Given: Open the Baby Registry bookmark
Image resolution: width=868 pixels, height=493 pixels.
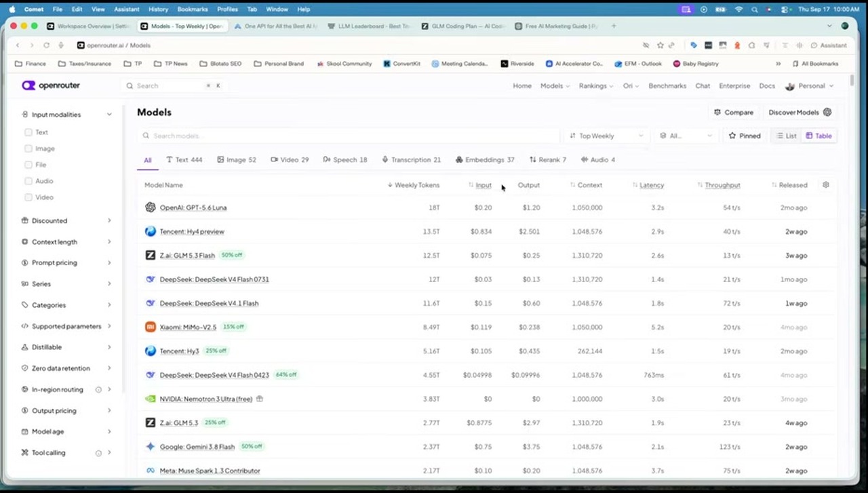Looking at the screenshot, I should (x=695, y=64).
